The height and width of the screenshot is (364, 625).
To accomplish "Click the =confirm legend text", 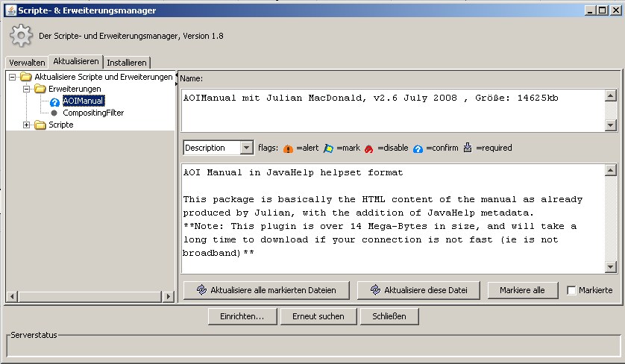I will pyautogui.click(x=442, y=148).
